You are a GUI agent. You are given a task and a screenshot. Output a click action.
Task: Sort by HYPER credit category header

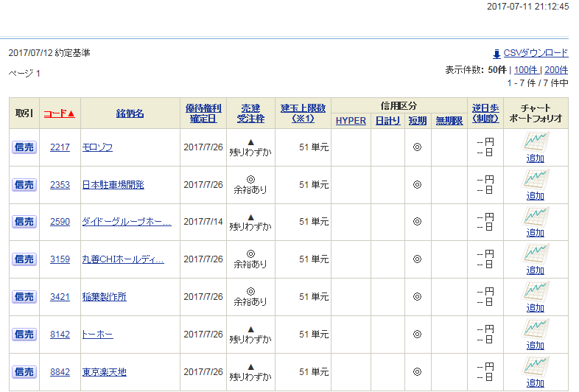[x=351, y=121]
